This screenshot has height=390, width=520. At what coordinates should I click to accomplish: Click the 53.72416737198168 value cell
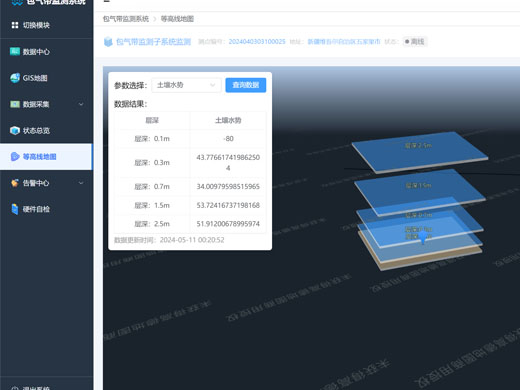coord(228,205)
